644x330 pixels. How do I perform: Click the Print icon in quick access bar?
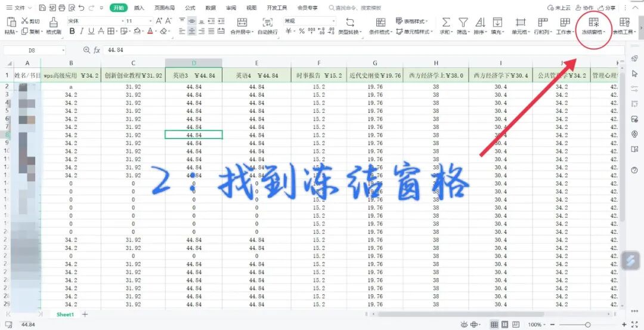(x=61, y=8)
